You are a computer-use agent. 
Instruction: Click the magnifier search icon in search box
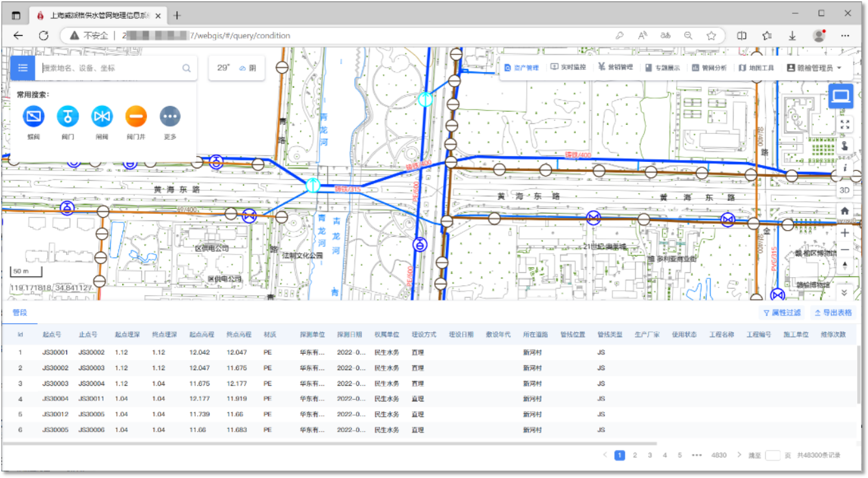coord(186,68)
